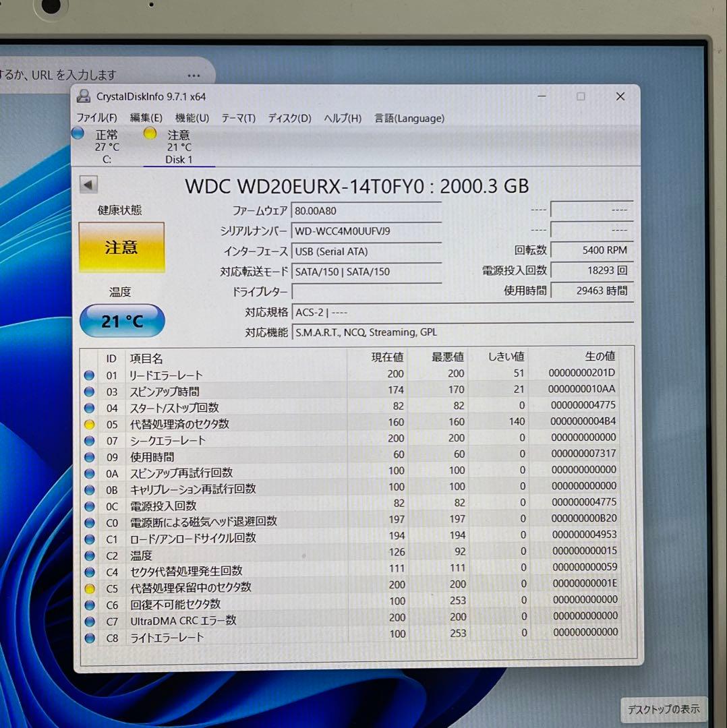
Task: Click the status dot for ライトエラーレート row
Action: 89,638
